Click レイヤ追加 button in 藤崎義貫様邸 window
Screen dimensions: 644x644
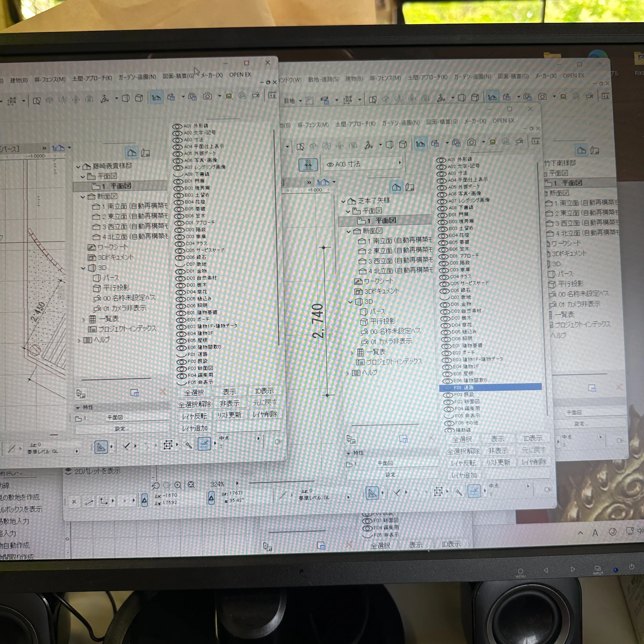coord(195,428)
